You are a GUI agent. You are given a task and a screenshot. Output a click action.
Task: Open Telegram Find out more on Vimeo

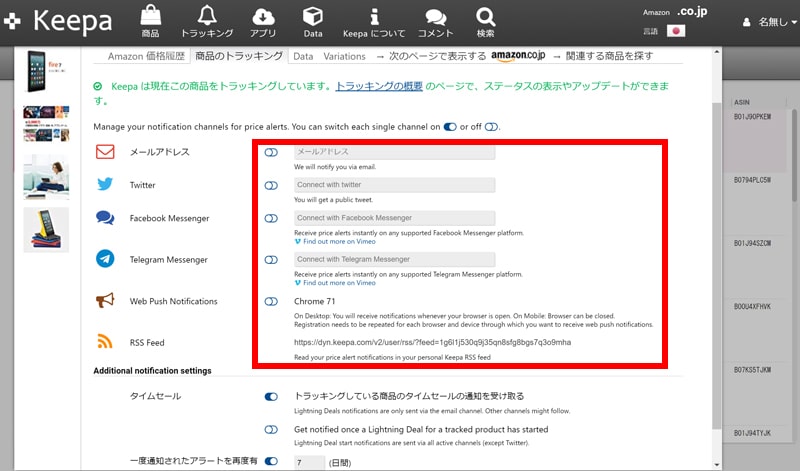tap(335, 283)
